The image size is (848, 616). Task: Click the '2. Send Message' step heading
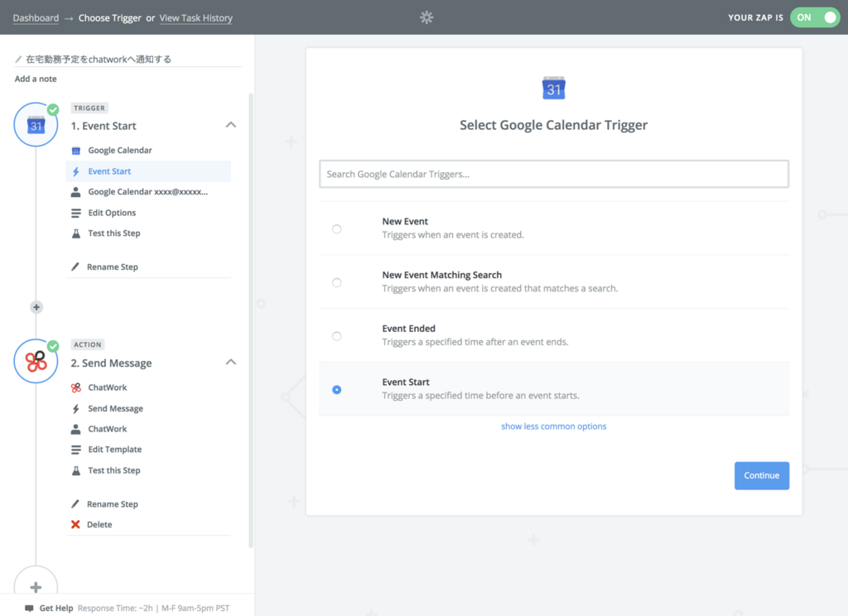click(x=112, y=363)
